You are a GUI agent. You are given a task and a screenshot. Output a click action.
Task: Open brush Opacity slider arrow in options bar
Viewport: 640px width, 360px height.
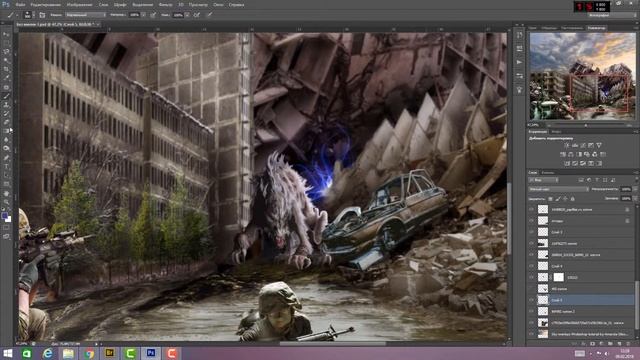(x=143, y=15)
